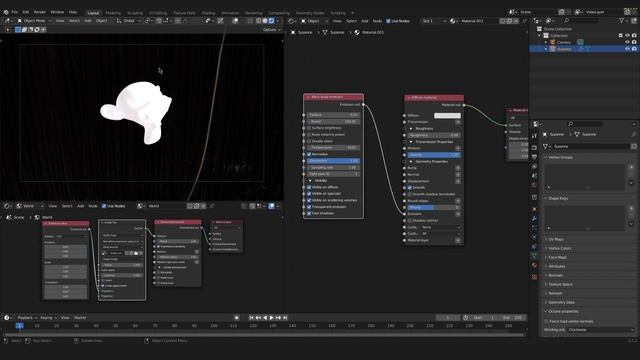Image resolution: width=640 pixels, height=360 pixels.
Task: Open the Global transform orientation dropdown
Action: click(x=128, y=20)
